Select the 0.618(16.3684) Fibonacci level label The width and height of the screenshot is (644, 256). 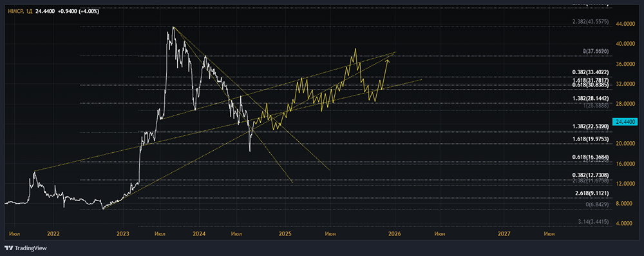click(591, 157)
